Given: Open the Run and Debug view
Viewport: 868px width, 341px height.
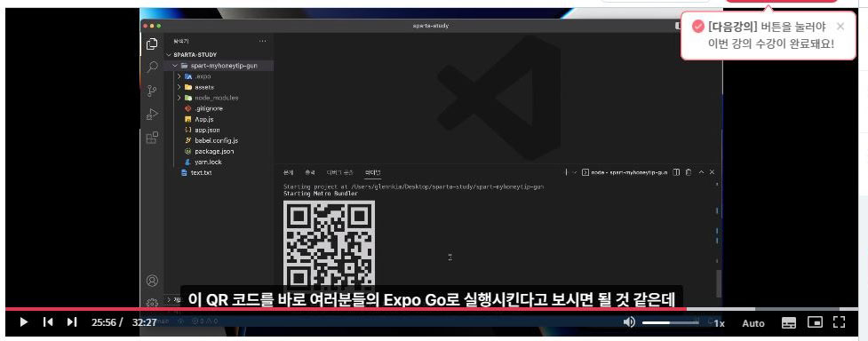Looking at the screenshot, I should [x=152, y=115].
